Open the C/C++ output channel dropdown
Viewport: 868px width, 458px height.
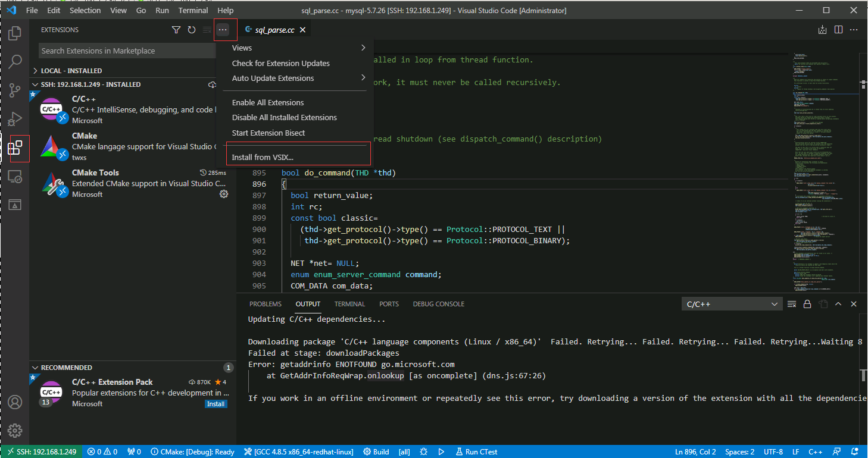[x=732, y=304]
